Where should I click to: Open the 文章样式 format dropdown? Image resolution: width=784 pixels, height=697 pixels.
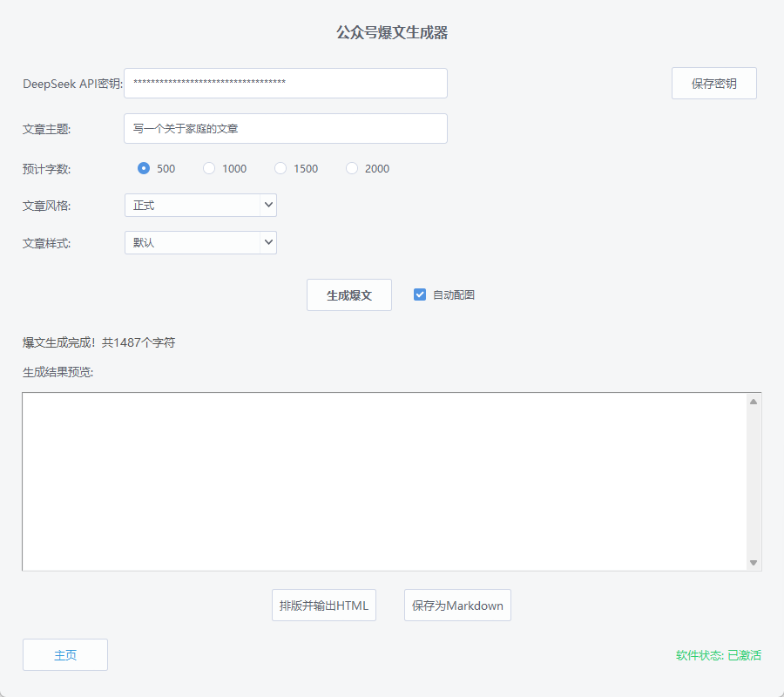(200, 242)
